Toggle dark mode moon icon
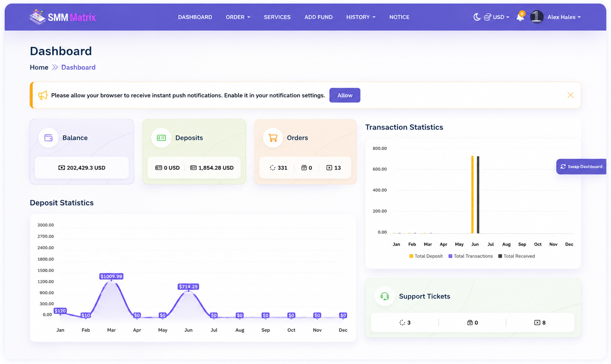Viewport: 611px width, 364px height. (x=477, y=17)
